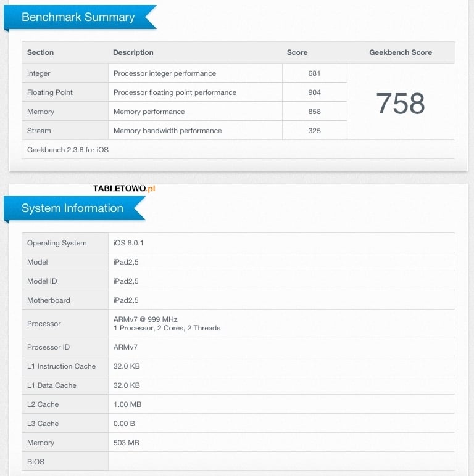Click the 'Memory performance' description
This screenshot has width=474, height=476.
click(x=149, y=112)
